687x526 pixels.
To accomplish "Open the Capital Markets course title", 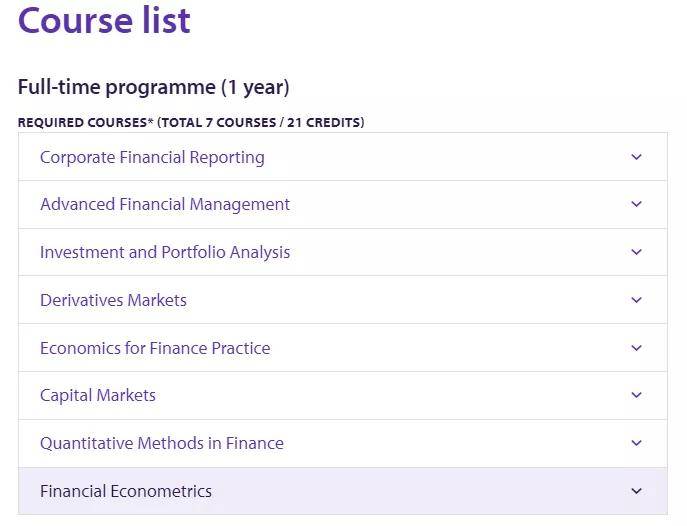I will point(98,395).
